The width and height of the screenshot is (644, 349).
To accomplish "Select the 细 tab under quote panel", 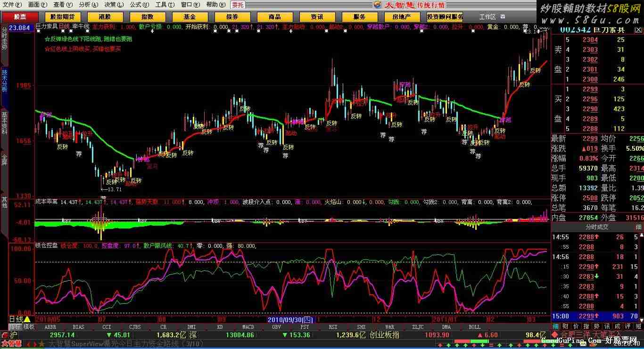I will tap(555, 326).
